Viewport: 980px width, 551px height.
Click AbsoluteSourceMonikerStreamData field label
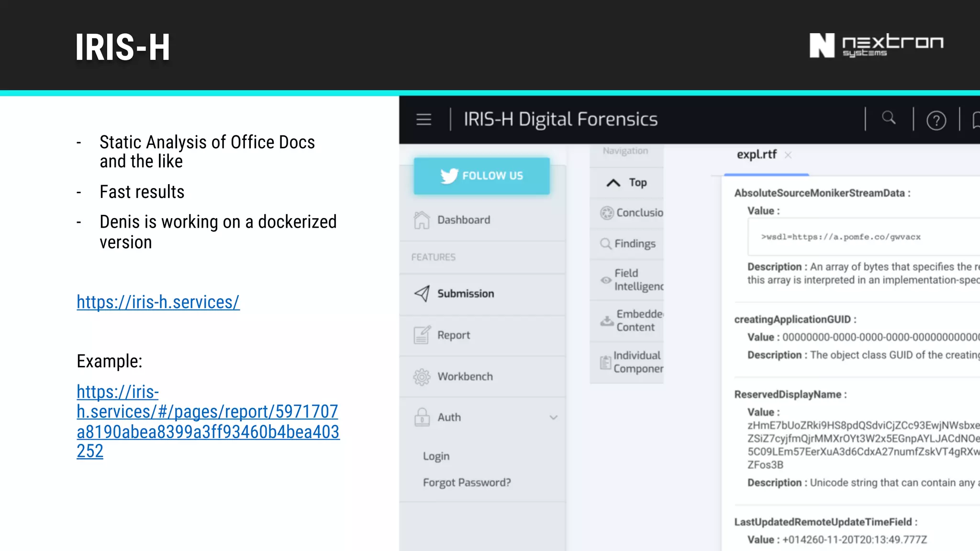(x=822, y=193)
